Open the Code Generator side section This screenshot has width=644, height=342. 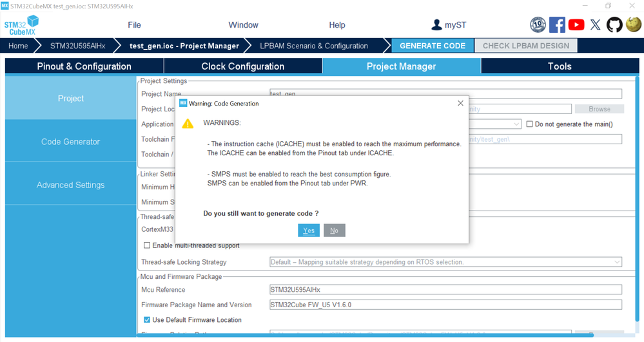click(71, 142)
